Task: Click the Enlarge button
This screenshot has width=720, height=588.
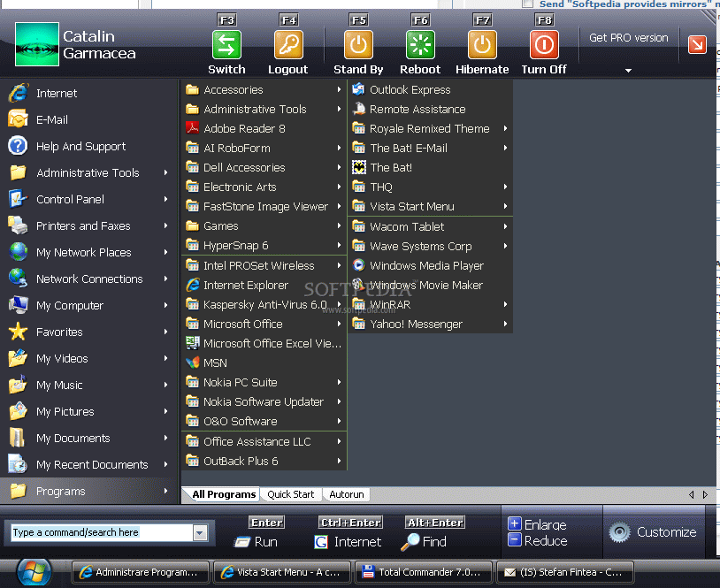Action: pyautogui.click(x=537, y=524)
